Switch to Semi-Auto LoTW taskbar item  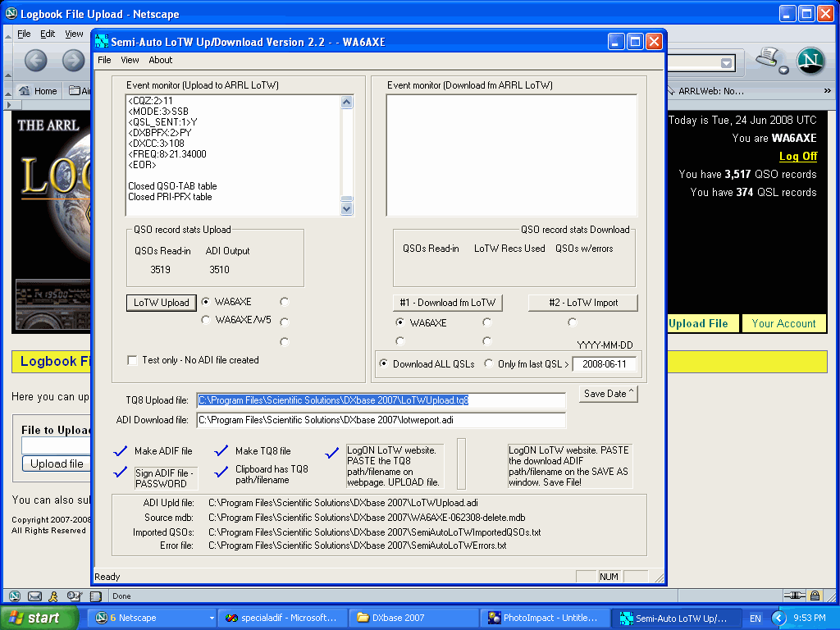(x=676, y=618)
